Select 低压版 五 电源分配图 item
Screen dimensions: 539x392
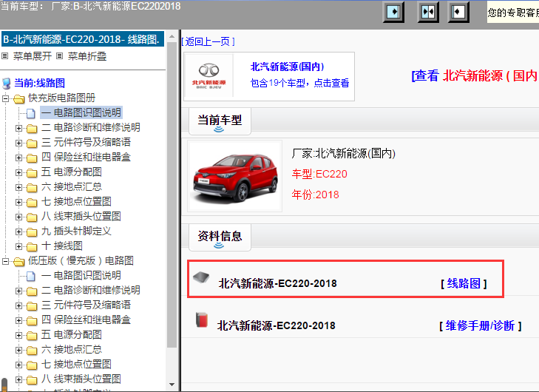[x=72, y=334]
